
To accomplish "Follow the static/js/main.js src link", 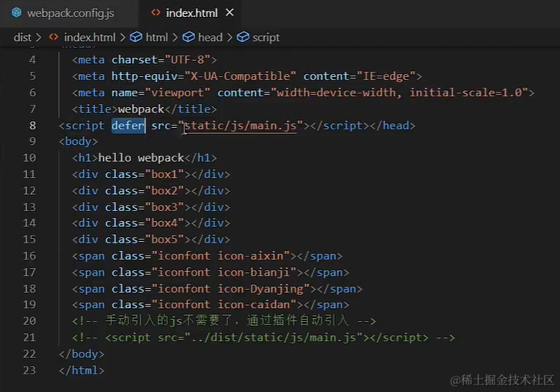I will (240, 126).
